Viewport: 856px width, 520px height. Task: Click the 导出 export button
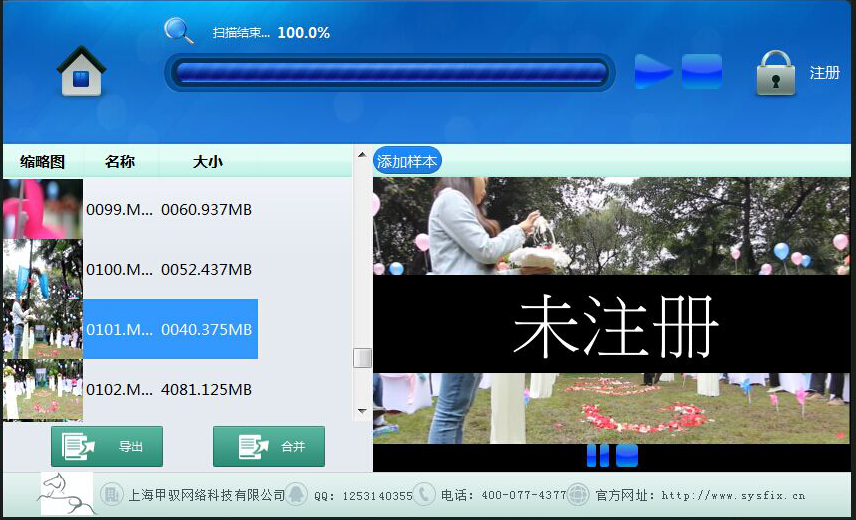click(107, 446)
